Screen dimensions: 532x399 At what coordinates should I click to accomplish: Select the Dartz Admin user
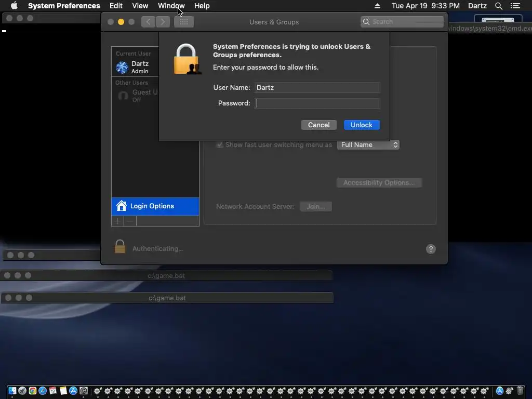click(x=136, y=67)
